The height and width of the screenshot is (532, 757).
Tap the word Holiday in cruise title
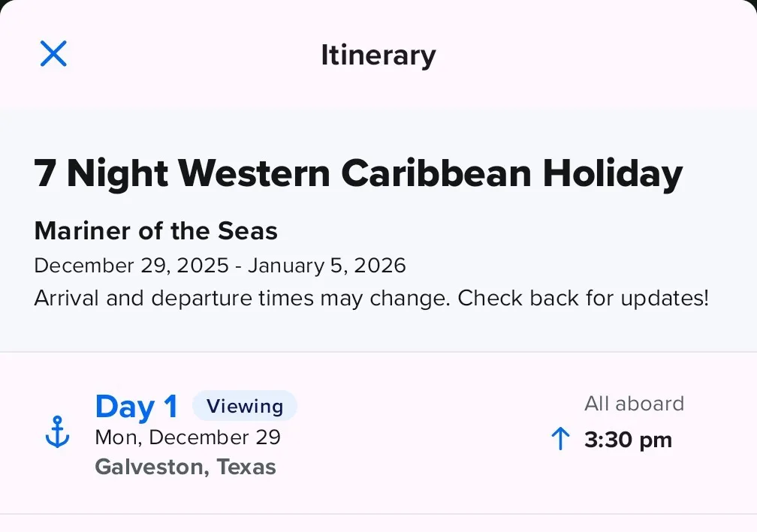[x=613, y=173]
